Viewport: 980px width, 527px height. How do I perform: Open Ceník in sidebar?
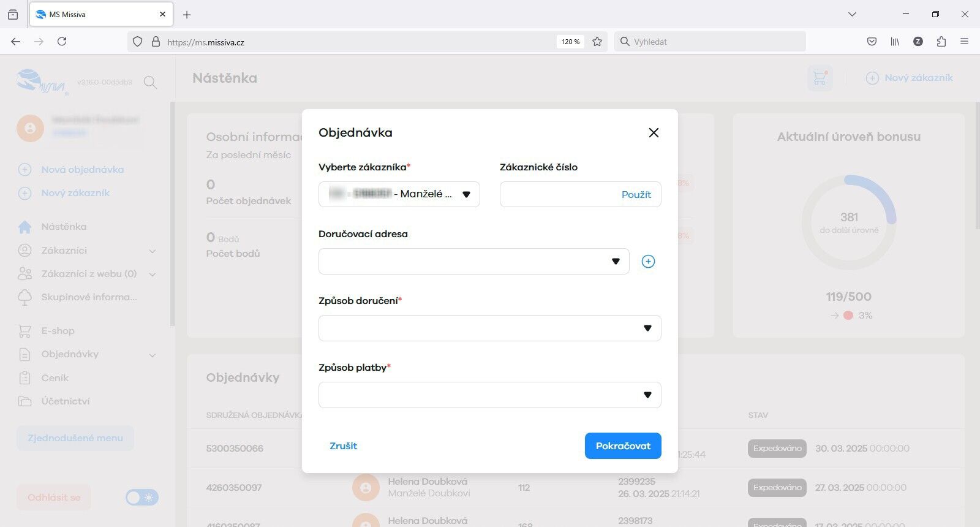55,378
